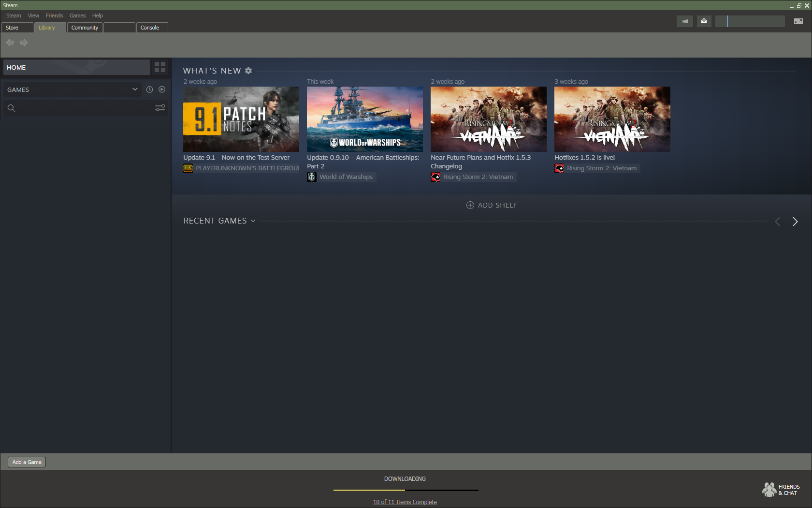Click PUBG game icon under Update 9.1

tap(188, 168)
